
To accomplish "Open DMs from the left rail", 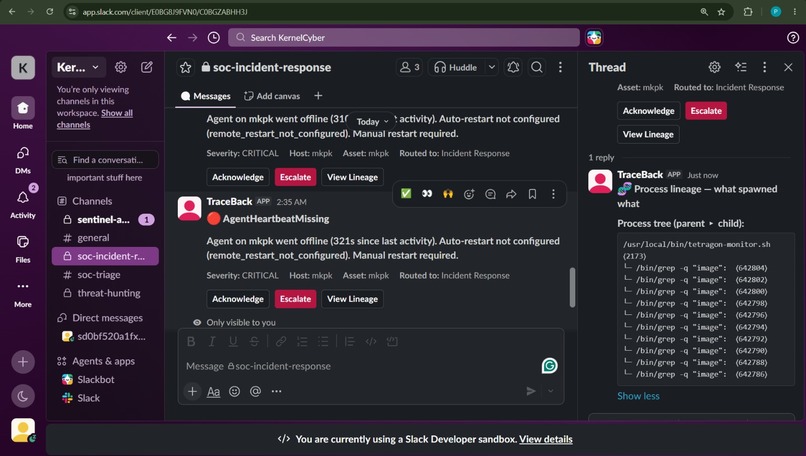I will pos(23,159).
